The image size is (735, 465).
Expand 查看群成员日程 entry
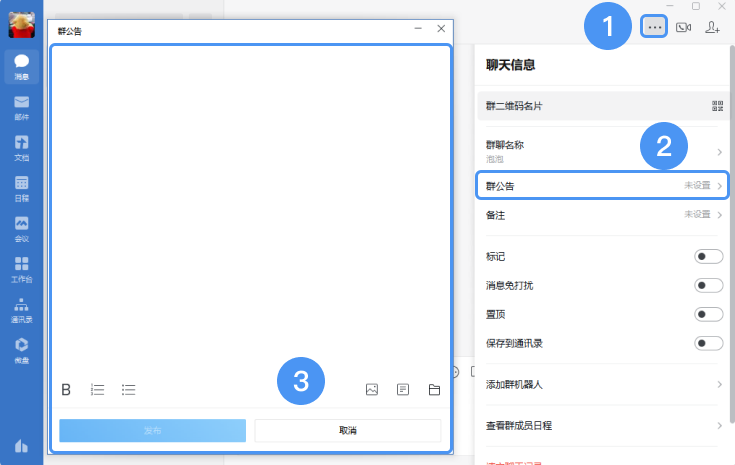(603, 426)
